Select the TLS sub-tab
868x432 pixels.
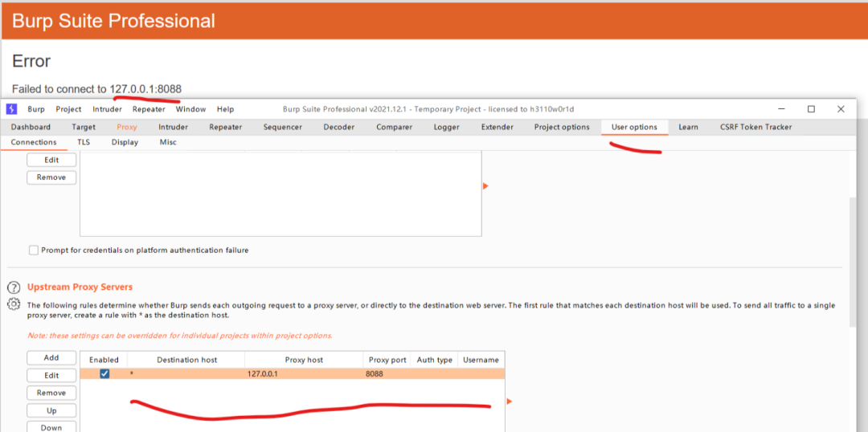84,142
